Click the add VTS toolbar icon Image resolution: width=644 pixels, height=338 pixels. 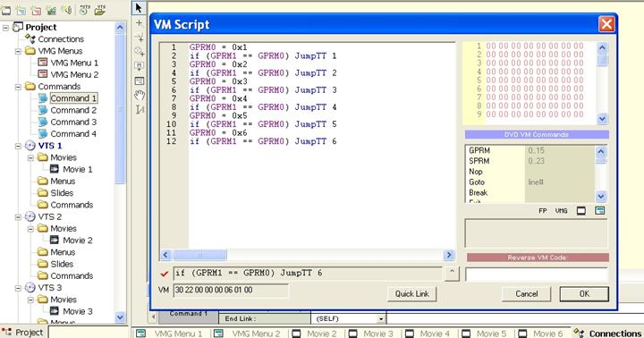(x=84, y=10)
